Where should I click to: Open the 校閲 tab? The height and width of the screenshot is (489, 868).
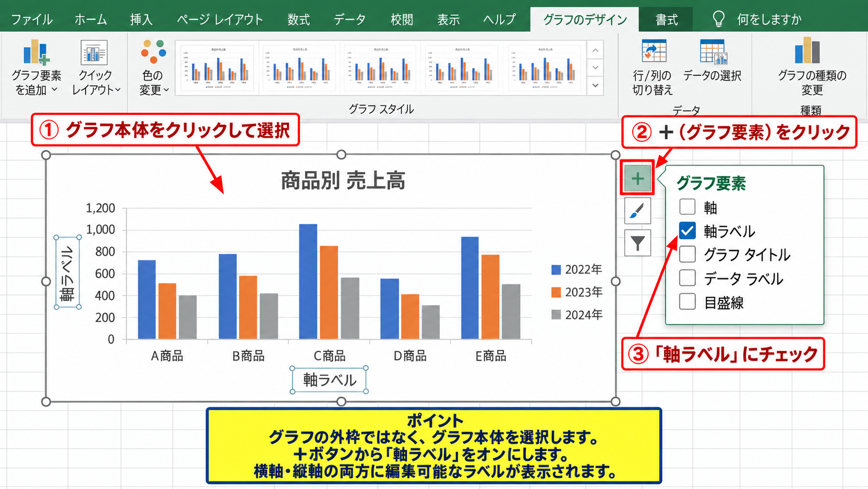tap(402, 20)
